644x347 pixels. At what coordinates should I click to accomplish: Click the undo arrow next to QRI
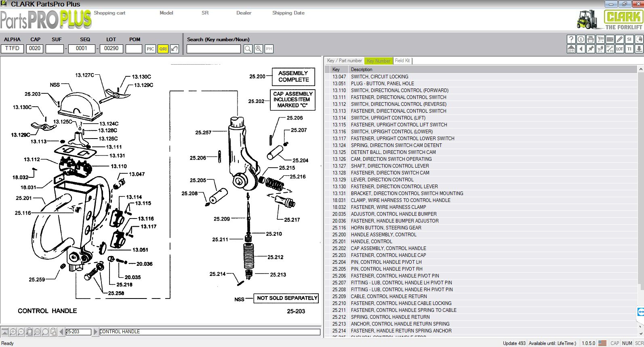174,49
